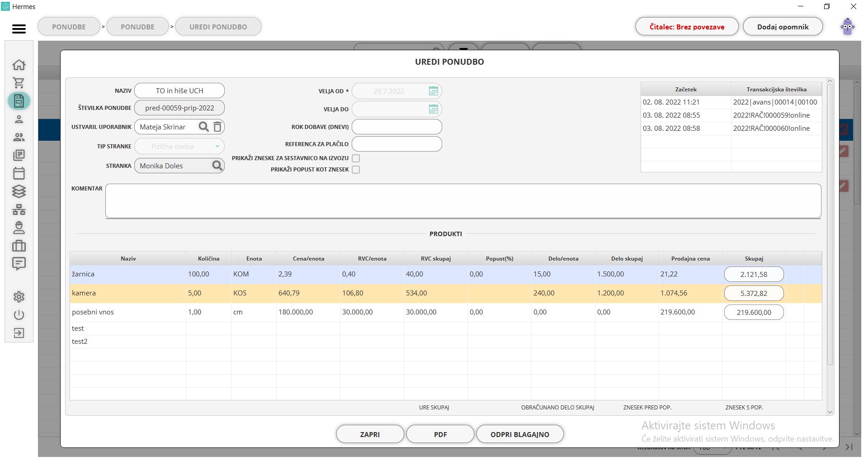Click the first PONUDBE breadcrumb

point(69,27)
